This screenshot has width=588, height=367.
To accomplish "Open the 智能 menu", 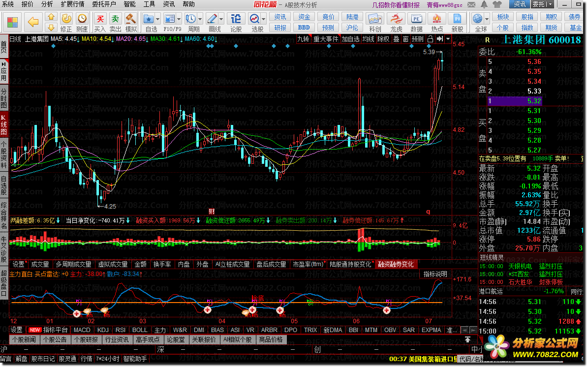I will (x=130, y=4).
